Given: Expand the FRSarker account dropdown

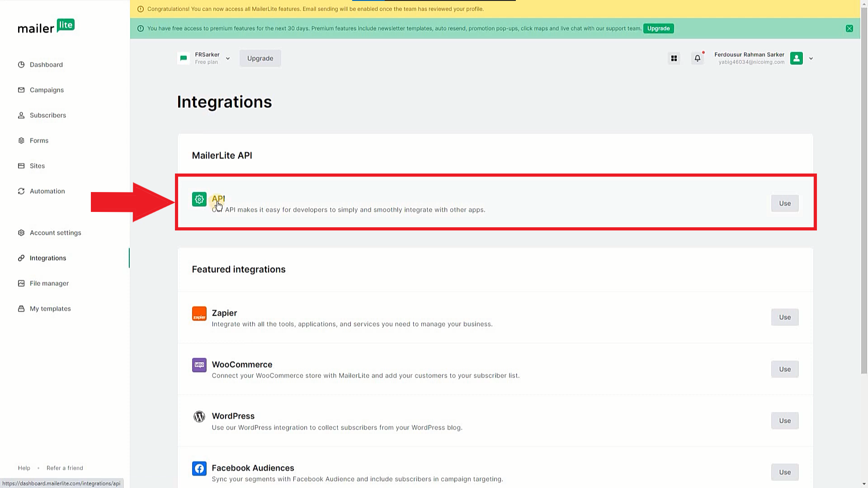Looking at the screenshot, I should point(228,58).
